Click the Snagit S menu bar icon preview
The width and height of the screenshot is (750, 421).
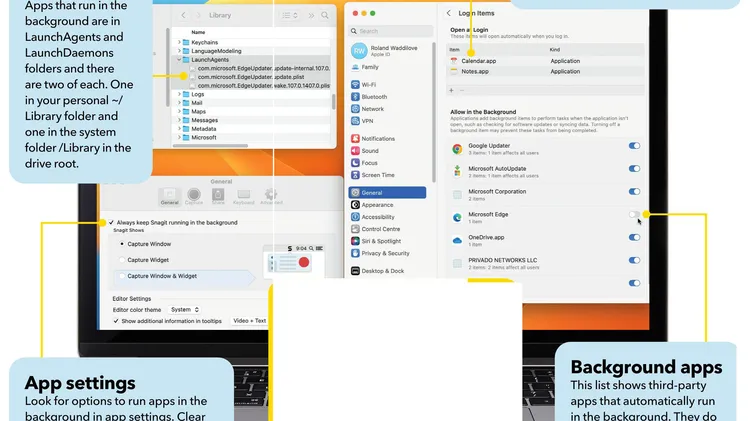pos(289,248)
